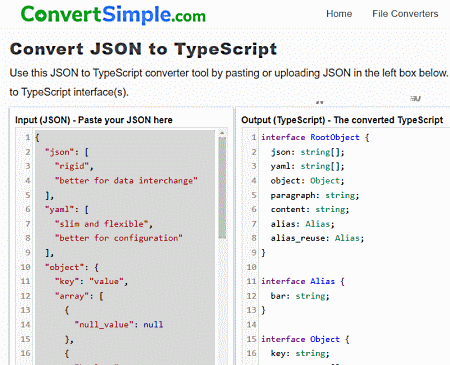Image resolution: width=450 pixels, height=365 pixels.
Task: Click "content: string;" output line
Action: click(x=310, y=209)
